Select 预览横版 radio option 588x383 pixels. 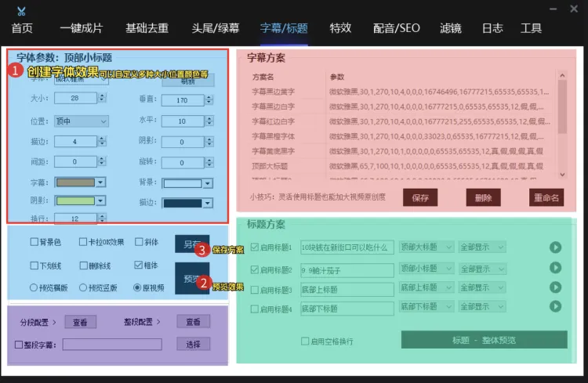click(34, 287)
